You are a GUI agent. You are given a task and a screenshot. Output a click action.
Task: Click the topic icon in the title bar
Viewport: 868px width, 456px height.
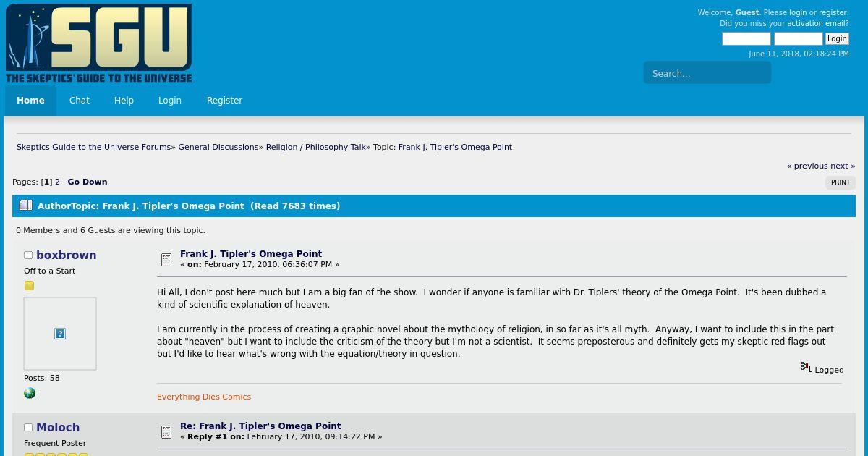25,206
